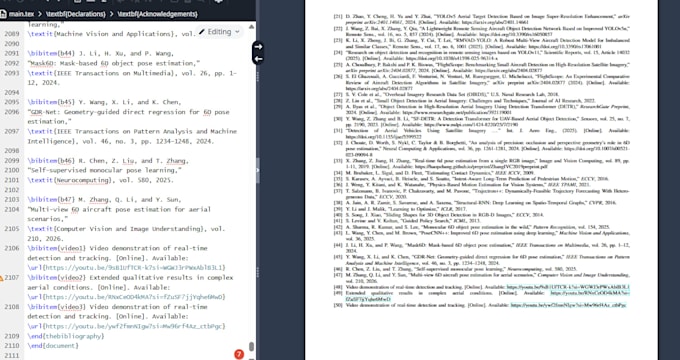This screenshot has width=680, height=360.
Task: Click reference [21] by D. Zhao in PDF
Action: click(x=481, y=19)
